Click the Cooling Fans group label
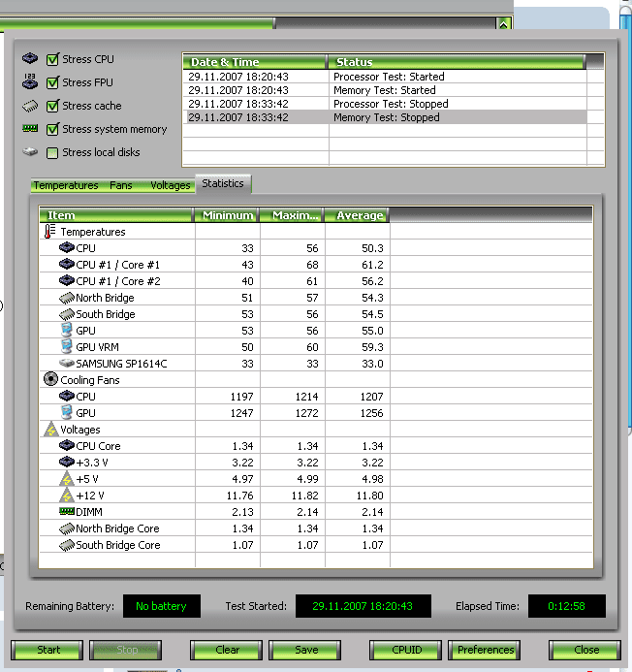 [x=90, y=380]
